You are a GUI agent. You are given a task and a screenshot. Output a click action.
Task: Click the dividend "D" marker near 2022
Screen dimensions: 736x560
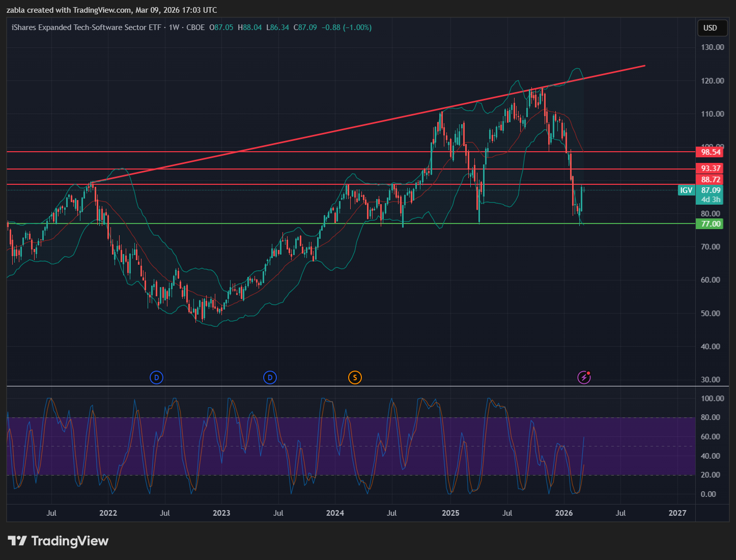pos(156,377)
